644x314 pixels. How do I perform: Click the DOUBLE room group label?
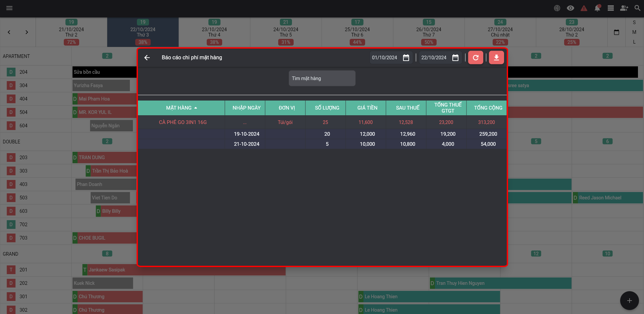coord(11,142)
